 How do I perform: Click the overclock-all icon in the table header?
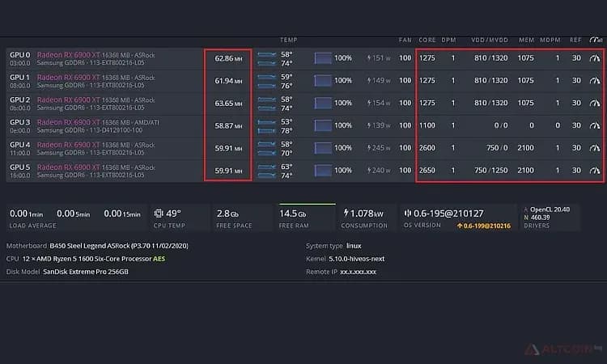[x=596, y=40]
